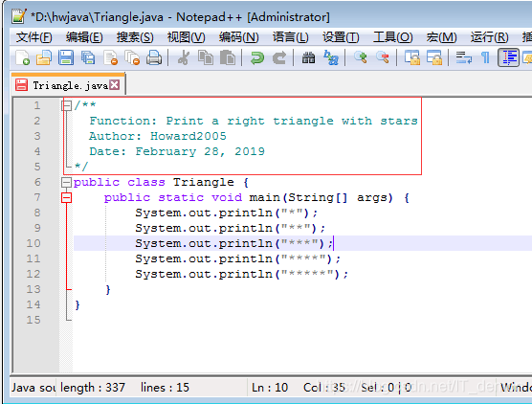Click the Notepad++ title bar icon
Screen dimensions: 532x404
pyautogui.click(x=19, y=16)
